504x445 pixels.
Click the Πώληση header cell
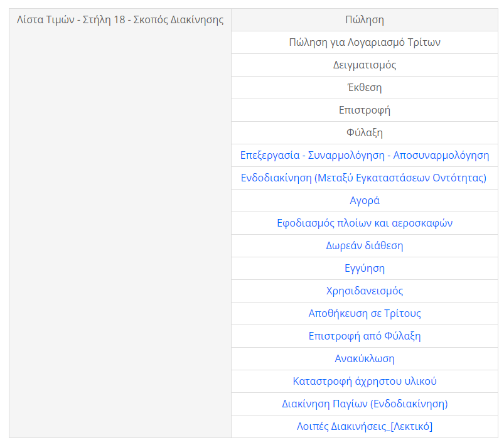pyautogui.click(x=365, y=20)
